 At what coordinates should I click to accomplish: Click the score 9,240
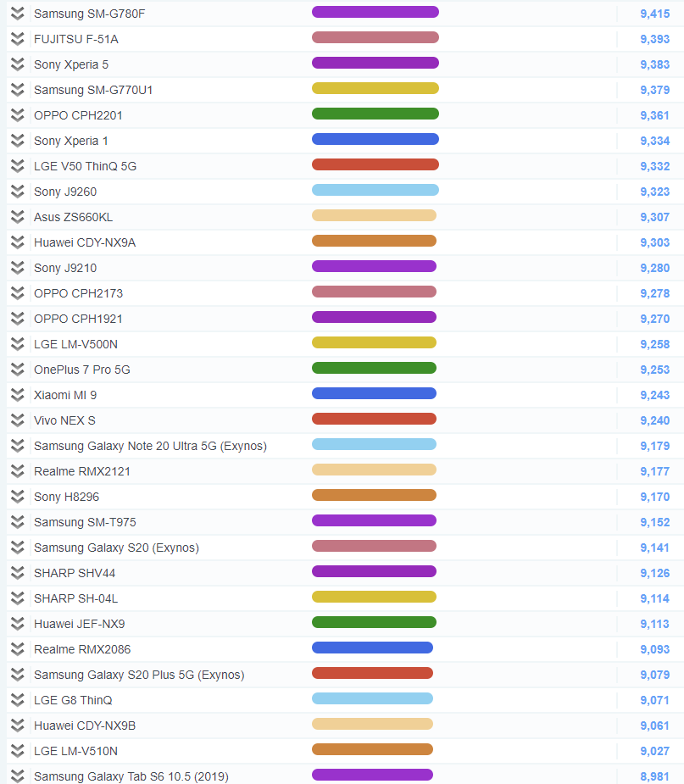(655, 420)
